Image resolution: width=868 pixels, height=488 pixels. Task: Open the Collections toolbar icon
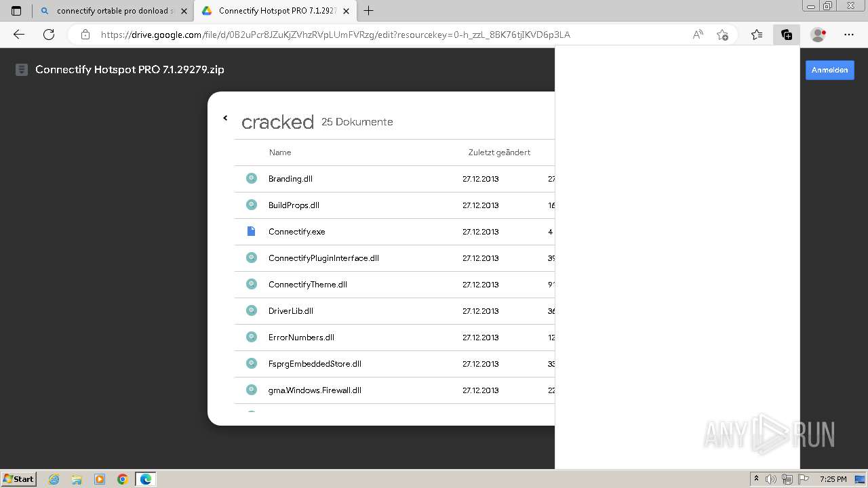787,35
